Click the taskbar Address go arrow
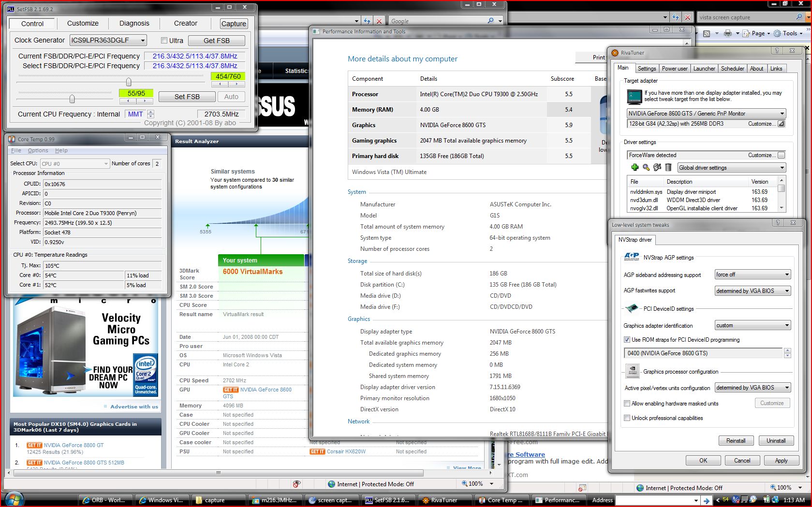This screenshot has height=507, width=812. pyautogui.click(x=707, y=500)
